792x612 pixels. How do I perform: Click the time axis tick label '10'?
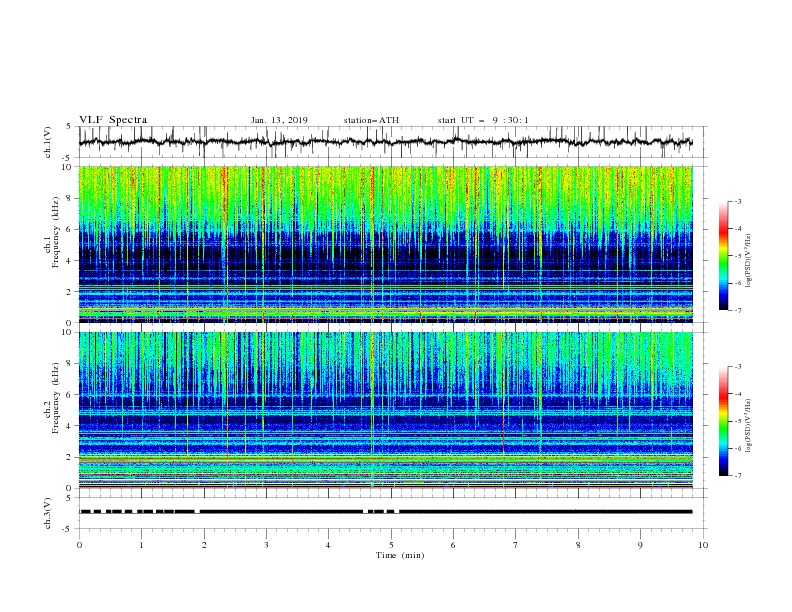[x=703, y=545]
